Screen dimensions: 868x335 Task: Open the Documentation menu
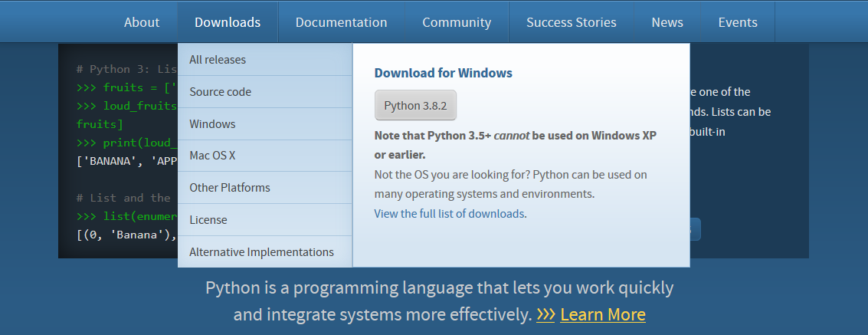[341, 22]
